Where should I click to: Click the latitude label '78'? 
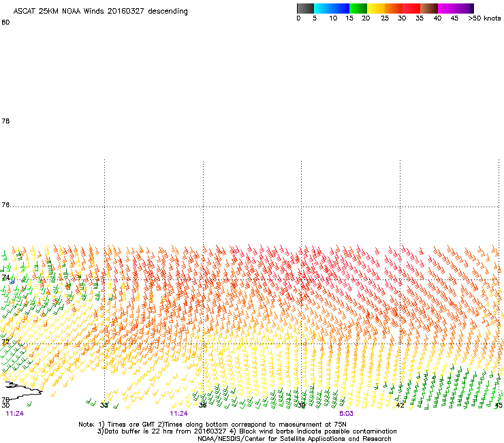tap(5, 121)
